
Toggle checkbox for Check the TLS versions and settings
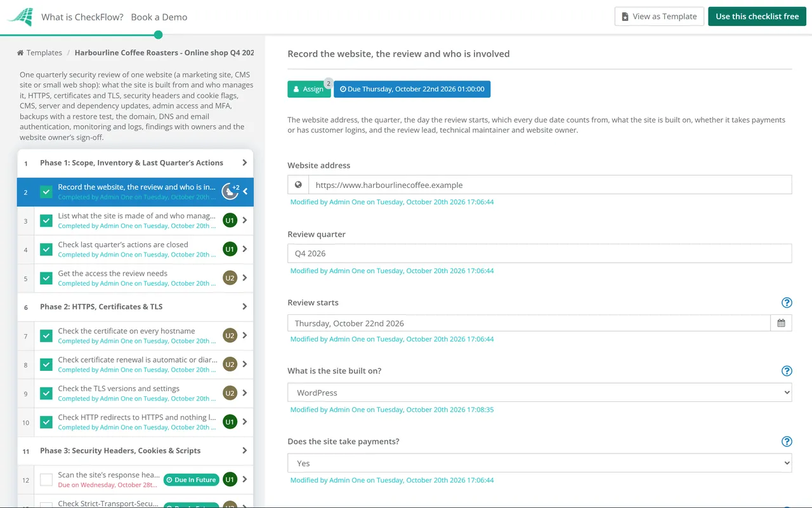46,393
